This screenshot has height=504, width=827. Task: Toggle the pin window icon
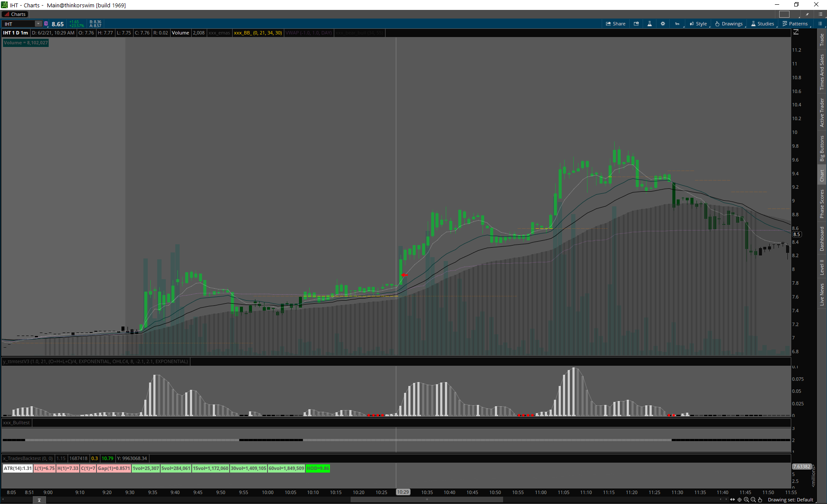click(807, 14)
